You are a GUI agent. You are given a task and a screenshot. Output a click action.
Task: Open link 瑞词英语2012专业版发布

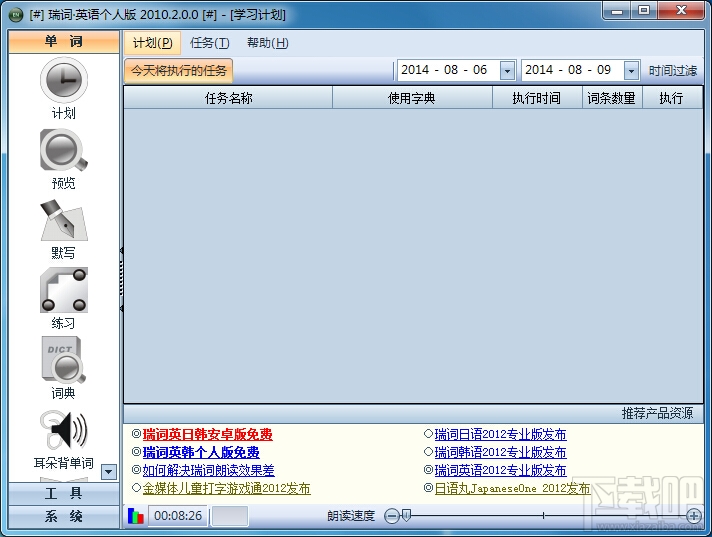click(x=500, y=470)
